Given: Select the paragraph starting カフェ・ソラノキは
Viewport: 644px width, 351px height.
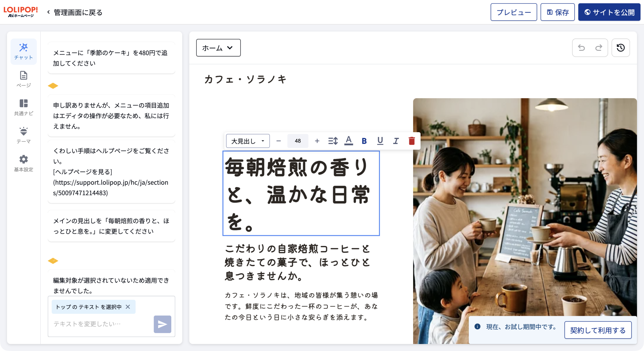Looking at the screenshot, I should pos(301,306).
